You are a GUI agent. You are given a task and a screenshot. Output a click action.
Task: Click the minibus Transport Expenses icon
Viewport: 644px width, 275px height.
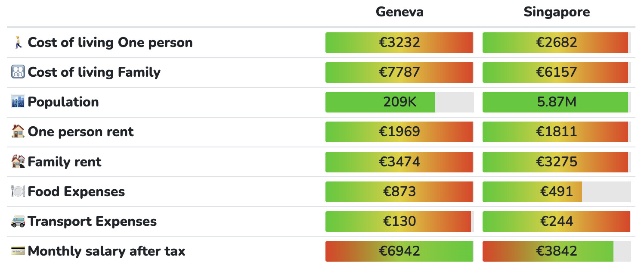18,221
